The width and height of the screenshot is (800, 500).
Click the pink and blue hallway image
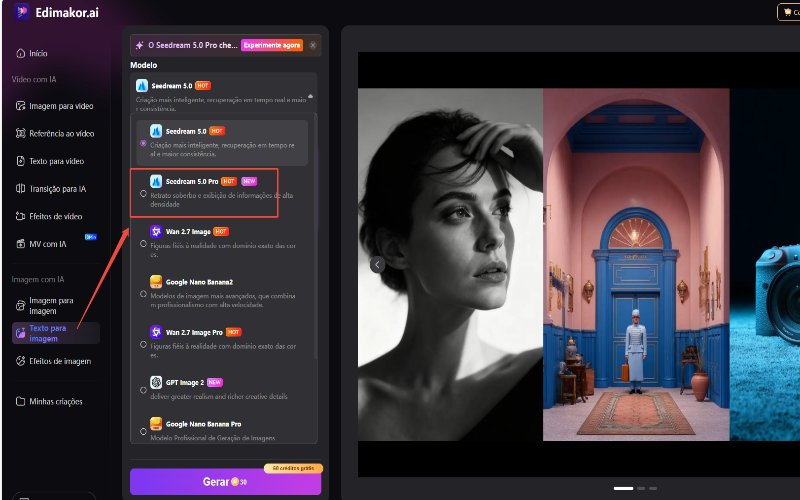(636, 264)
